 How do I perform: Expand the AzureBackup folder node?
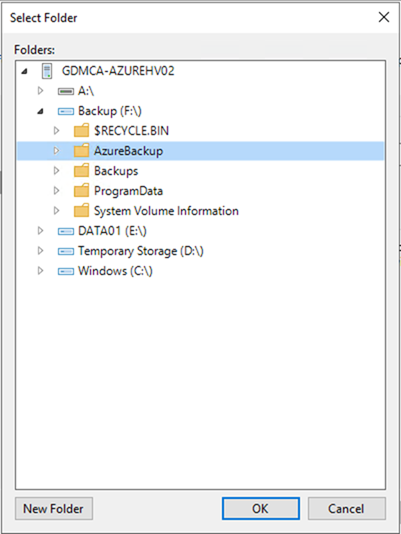point(57,151)
